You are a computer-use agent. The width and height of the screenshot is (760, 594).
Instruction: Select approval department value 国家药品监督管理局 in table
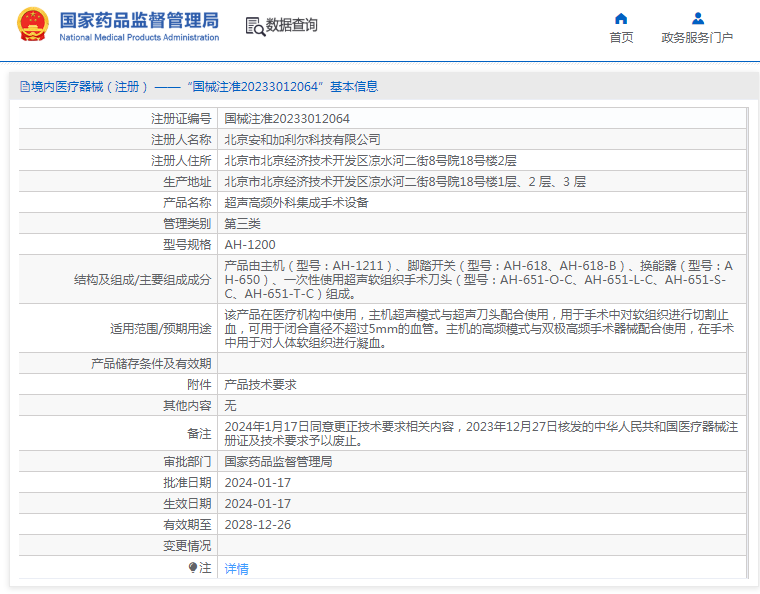(x=278, y=462)
